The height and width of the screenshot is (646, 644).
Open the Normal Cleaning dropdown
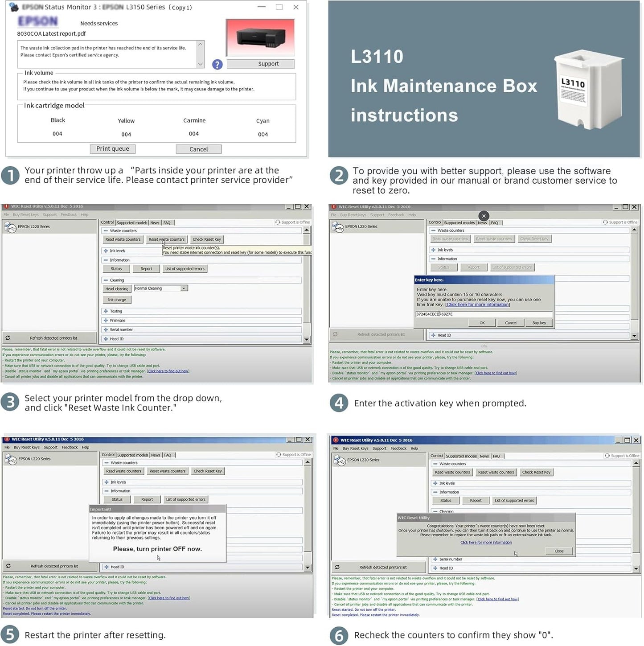[x=183, y=288]
